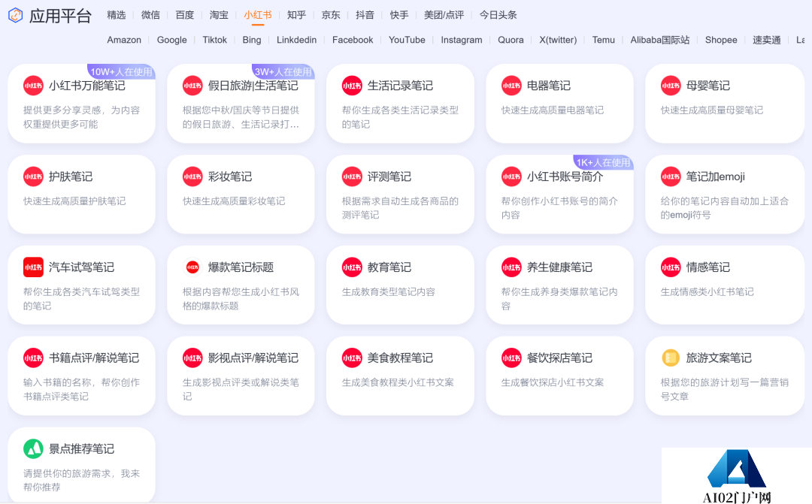The height and width of the screenshot is (504, 812).
Task: Open the 评测笔记 title link
Action: click(x=389, y=177)
